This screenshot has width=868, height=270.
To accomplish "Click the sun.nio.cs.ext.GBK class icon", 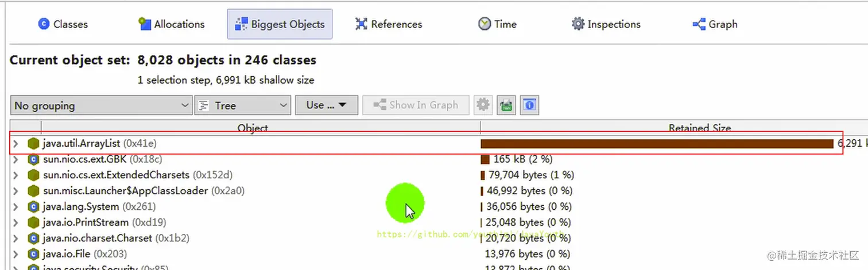I will (x=33, y=159).
